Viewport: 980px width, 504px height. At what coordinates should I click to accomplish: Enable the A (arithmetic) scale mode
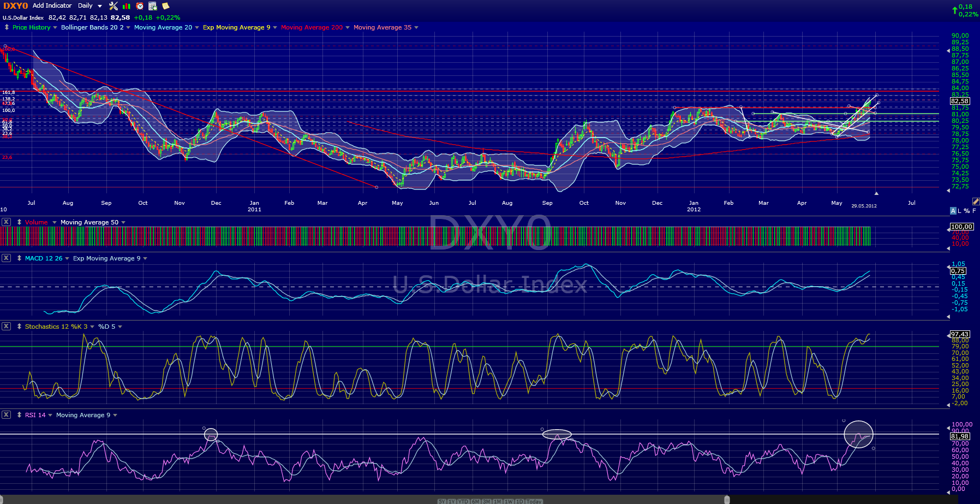(953, 211)
